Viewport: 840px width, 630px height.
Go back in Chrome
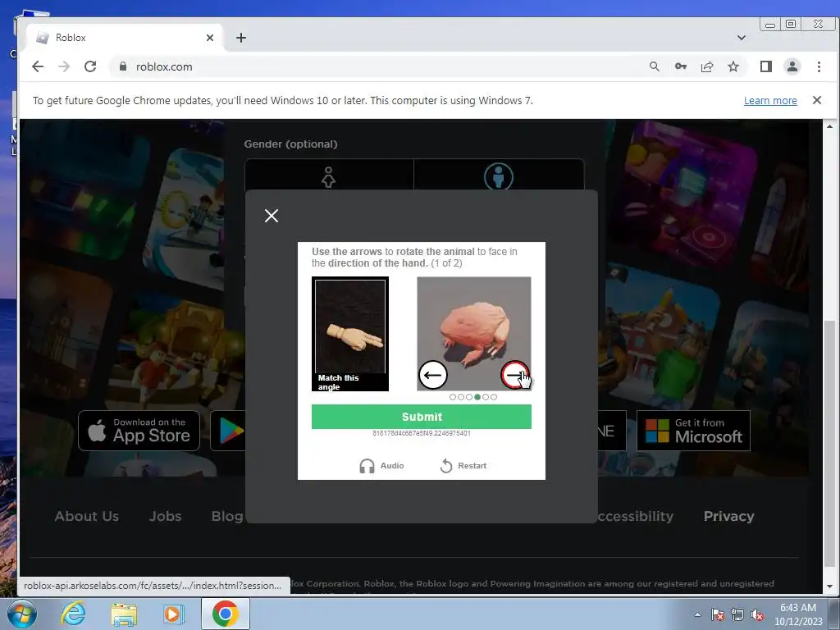[x=38, y=66]
